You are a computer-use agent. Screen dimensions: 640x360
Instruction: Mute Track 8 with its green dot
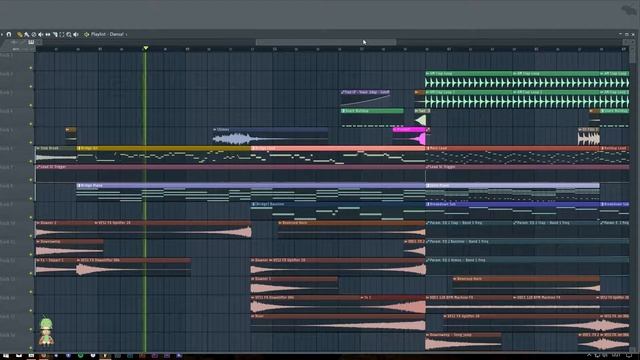pos(31,198)
